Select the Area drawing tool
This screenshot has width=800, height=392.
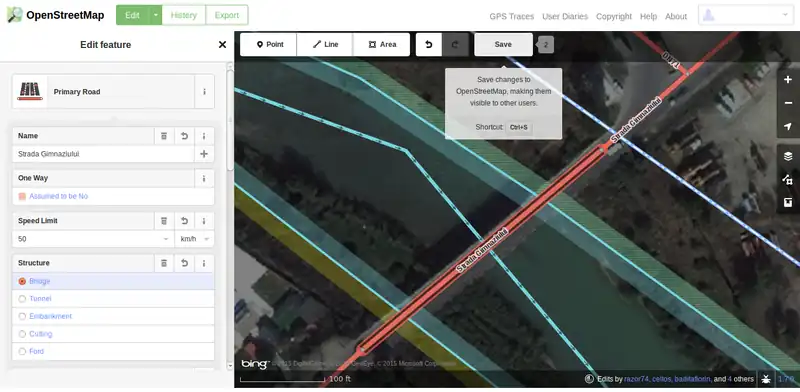pyautogui.click(x=382, y=44)
